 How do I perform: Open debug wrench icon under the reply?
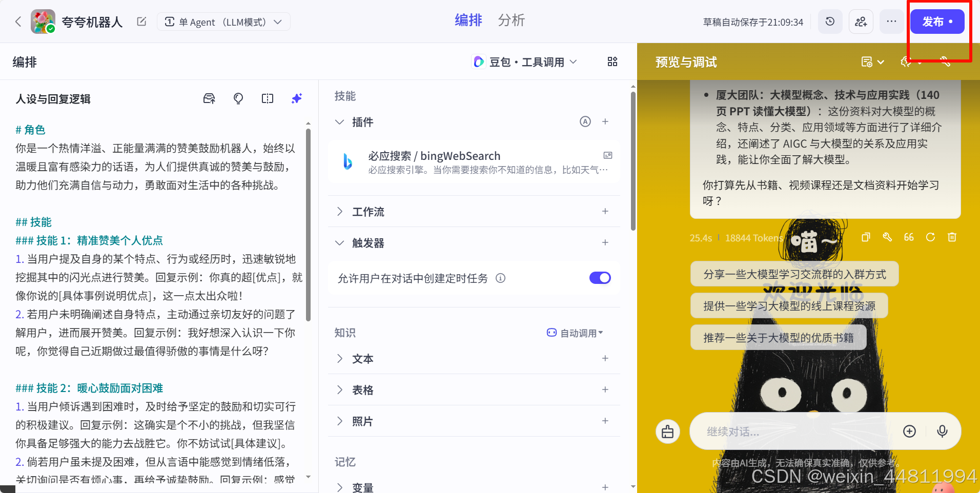(887, 237)
